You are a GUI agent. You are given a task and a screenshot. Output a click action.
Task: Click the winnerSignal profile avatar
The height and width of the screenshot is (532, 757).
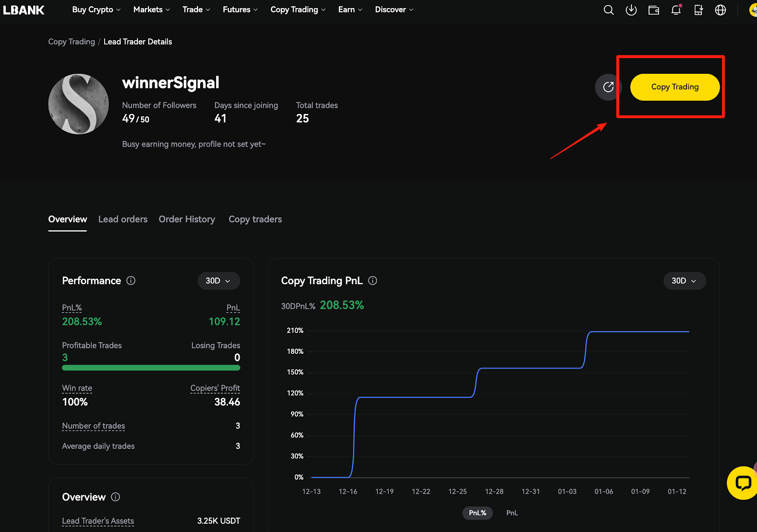point(79,104)
